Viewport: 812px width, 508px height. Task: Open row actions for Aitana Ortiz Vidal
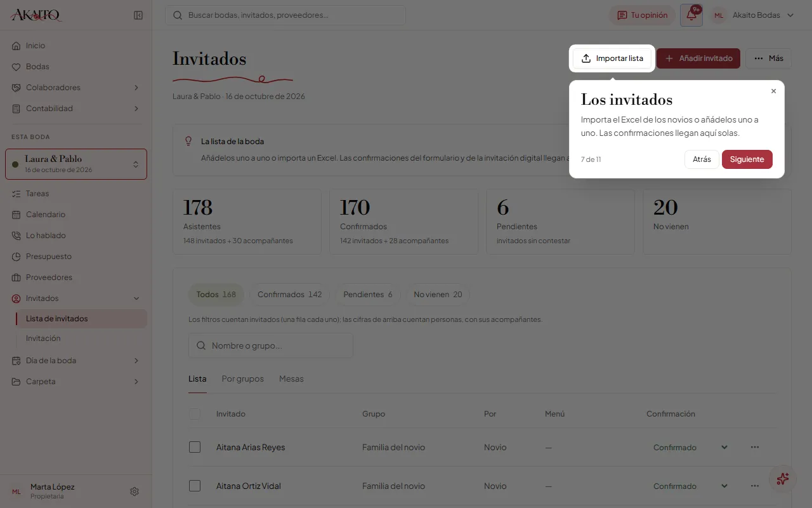click(755, 486)
